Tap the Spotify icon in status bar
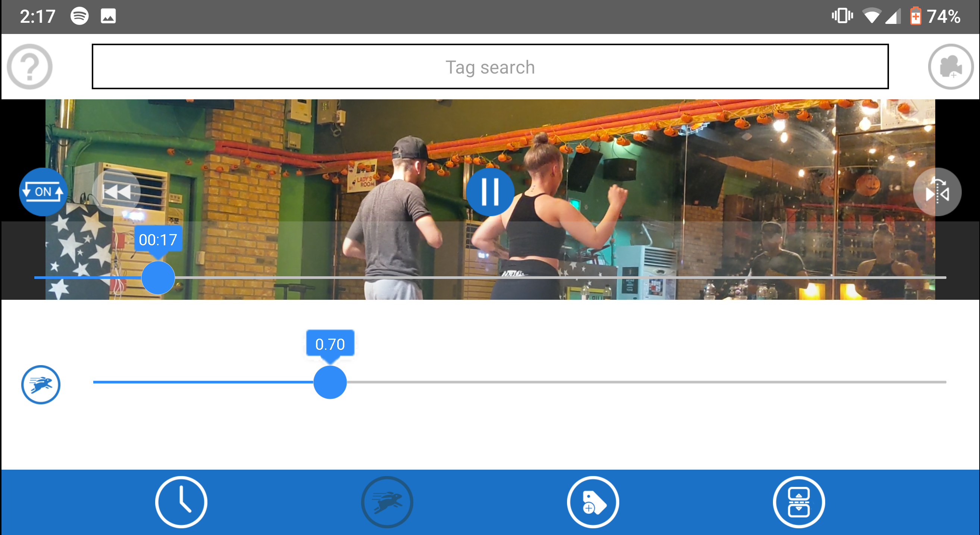The width and height of the screenshot is (980, 535). 79,16
